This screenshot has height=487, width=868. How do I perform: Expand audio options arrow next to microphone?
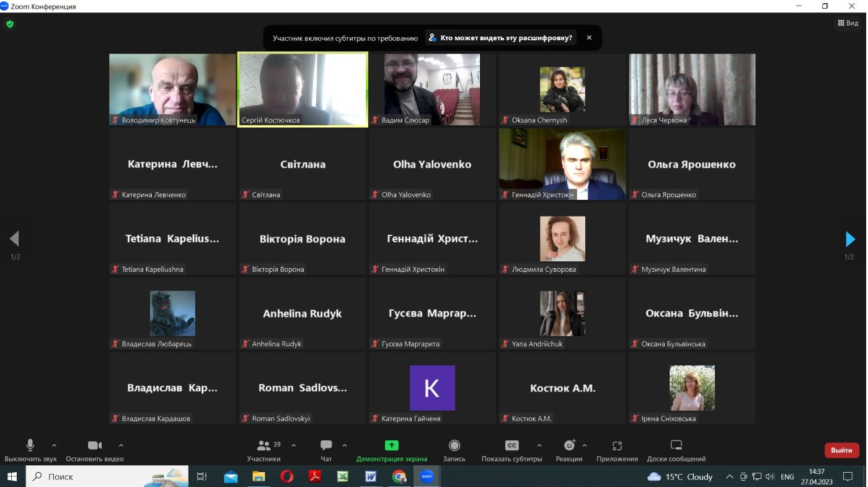click(54, 445)
